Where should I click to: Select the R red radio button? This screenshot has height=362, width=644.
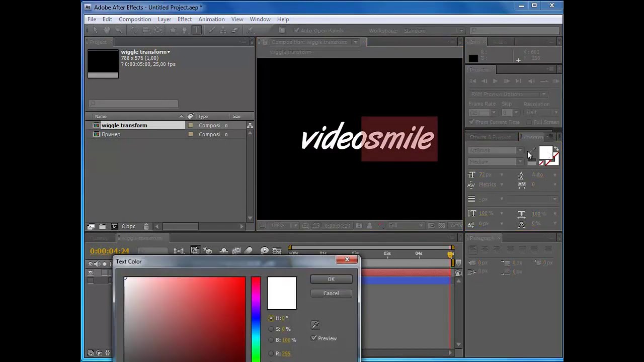pos(271,353)
